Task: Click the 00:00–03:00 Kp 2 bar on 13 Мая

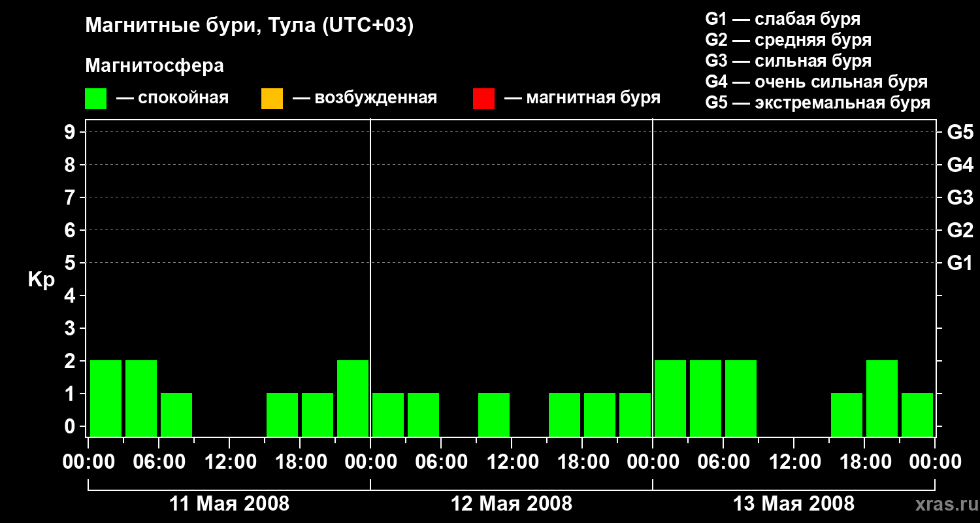Action: pyautogui.click(x=670, y=398)
